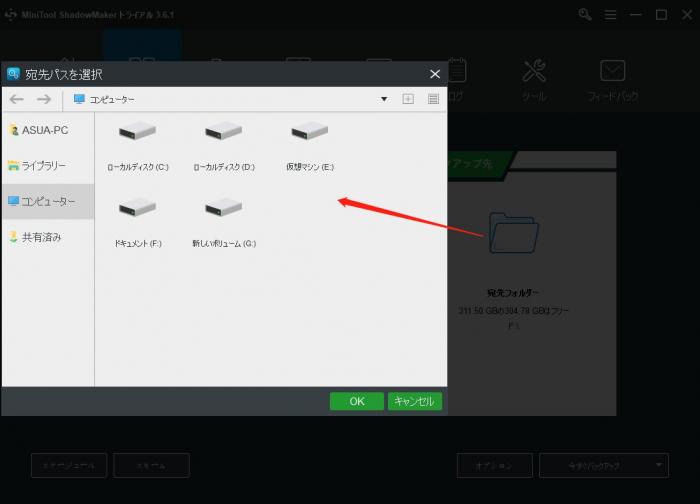Screen dimensions: 700x504
Task: Select ライブラリー in the sidebar
Action: [x=48, y=166]
